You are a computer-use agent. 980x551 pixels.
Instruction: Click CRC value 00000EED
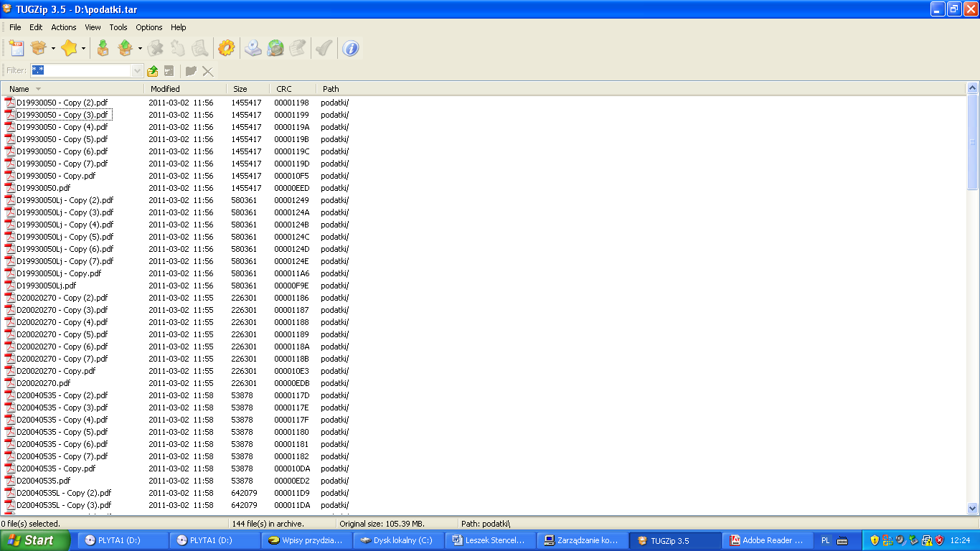click(x=291, y=188)
